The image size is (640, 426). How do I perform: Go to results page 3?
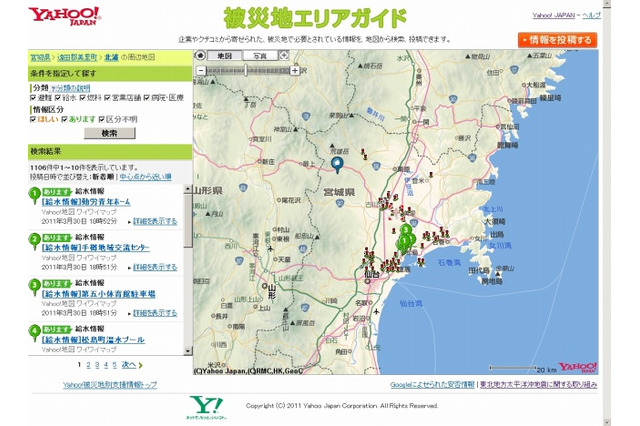pyautogui.click(x=97, y=365)
